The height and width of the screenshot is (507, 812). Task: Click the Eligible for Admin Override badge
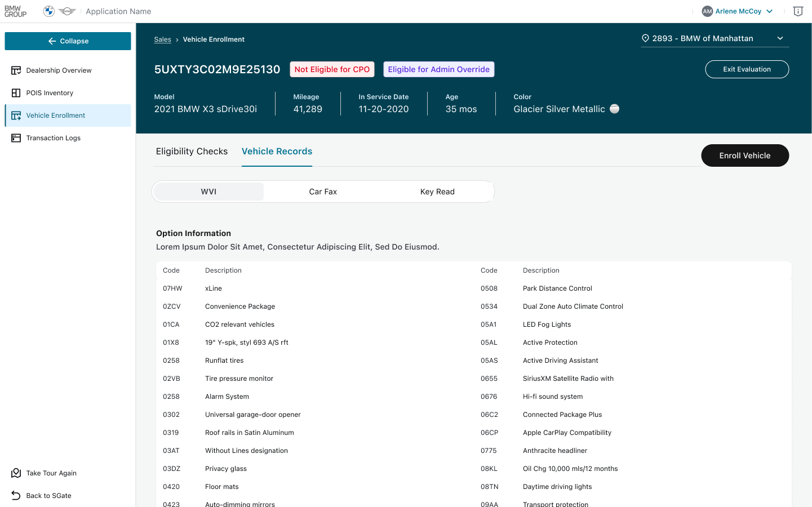(438, 69)
